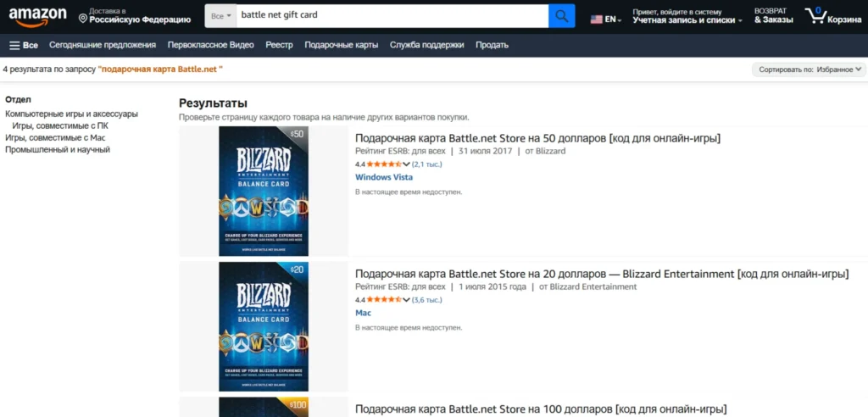The height and width of the screenshot is (417, 868).
Task: Open search category dropdown "Все"
Action: coord(221,16)
